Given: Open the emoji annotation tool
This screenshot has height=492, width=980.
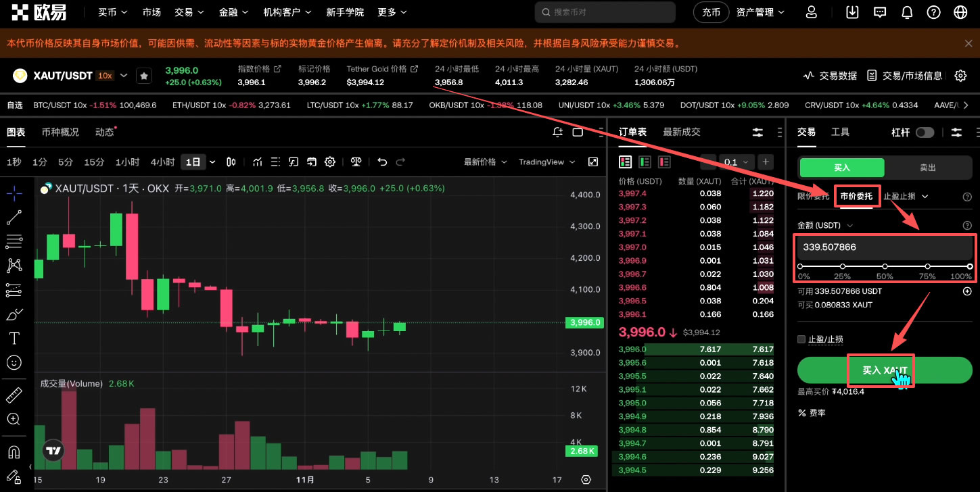Looking at the screenshot, I should point(14,362).
